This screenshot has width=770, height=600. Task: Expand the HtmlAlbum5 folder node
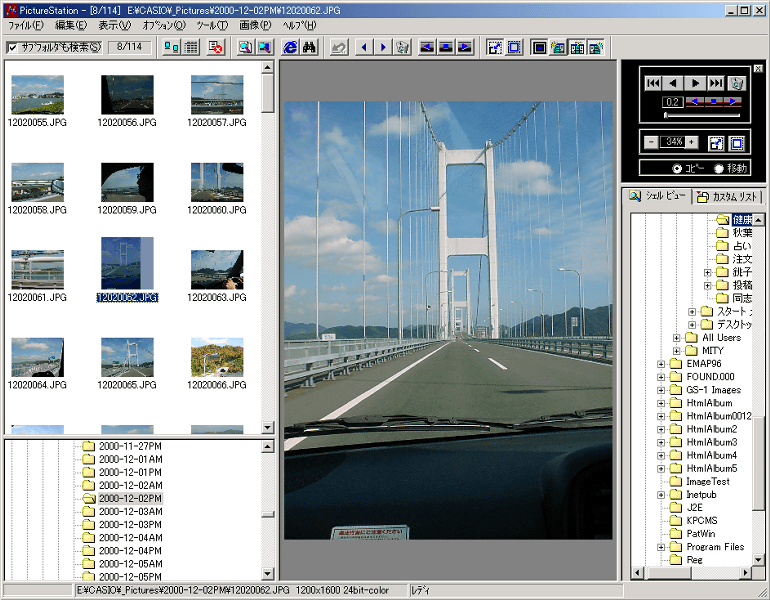point(661,468)
